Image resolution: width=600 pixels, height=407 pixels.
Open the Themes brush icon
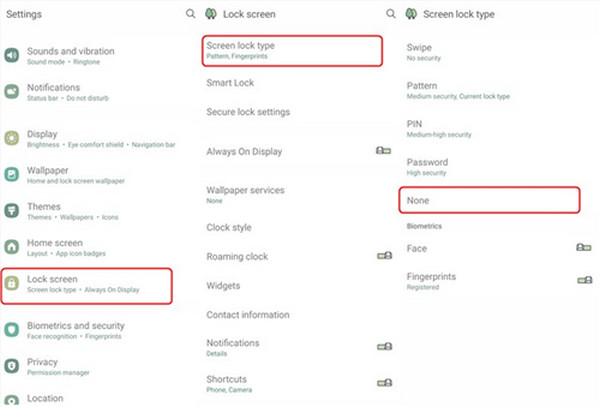[11, 210]
